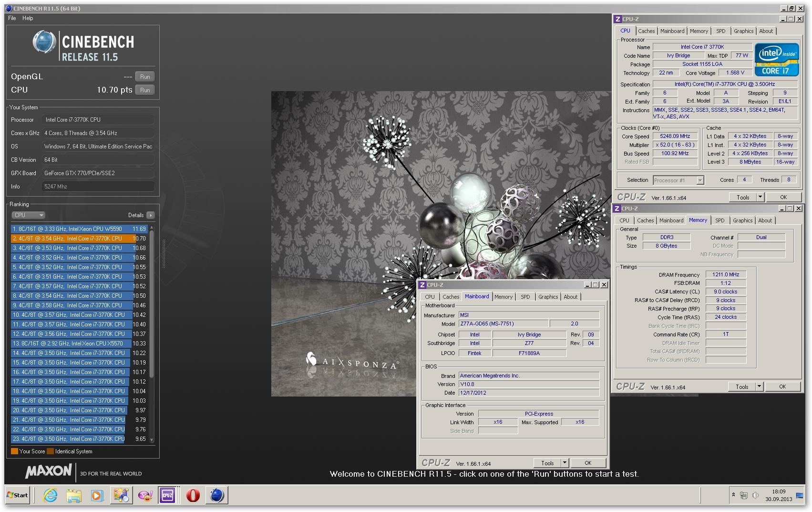Viewport: 812px width, 512px height.
Task: Select the Memory tab in CPU-Z Mainboard window
Action: [504, 297]
